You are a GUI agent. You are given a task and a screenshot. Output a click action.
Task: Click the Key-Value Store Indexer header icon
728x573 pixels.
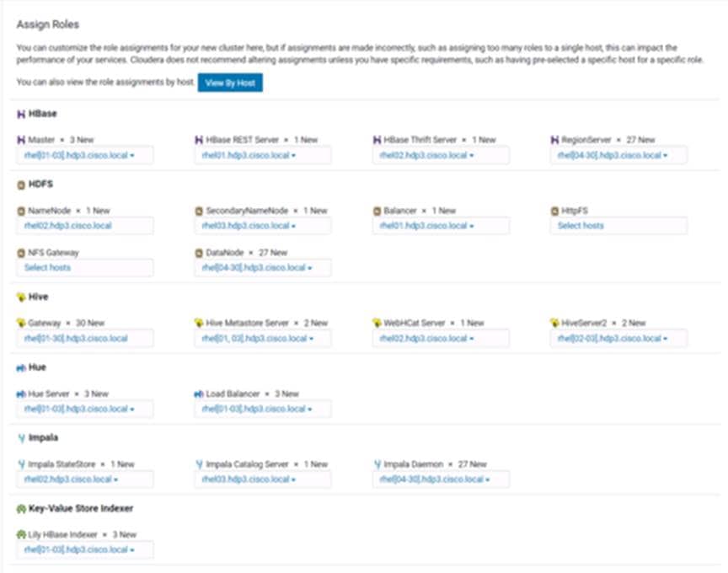(x=21, y=509)
